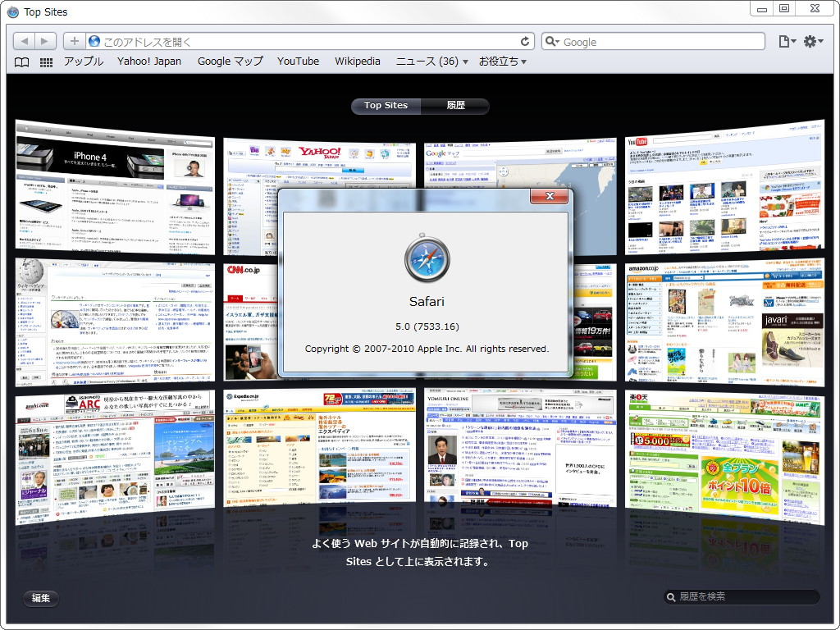Open the Wikipedia bookmark
This screenshot has height=630, width=840.
(x=358, y=61)
